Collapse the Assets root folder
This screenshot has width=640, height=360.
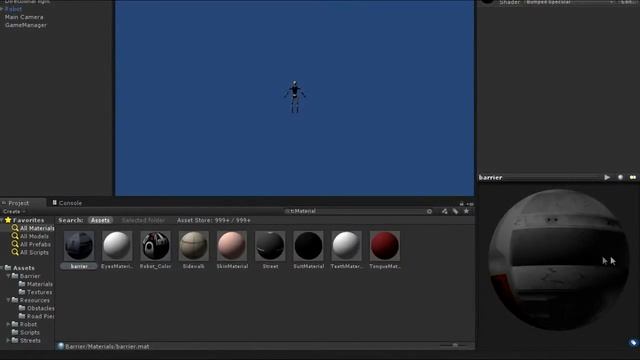coord(2,268)
